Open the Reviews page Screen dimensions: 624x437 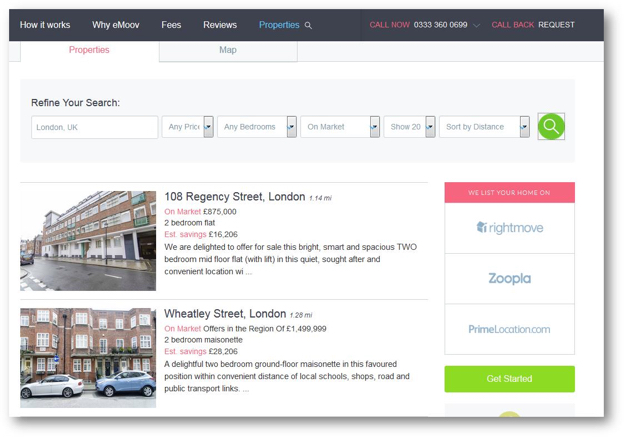(220, 25)
